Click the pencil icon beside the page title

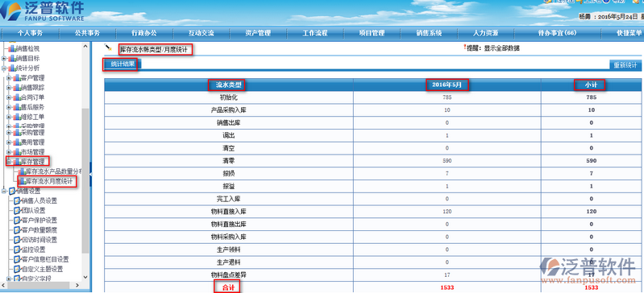pyautogui.click(x=108, y=47)
